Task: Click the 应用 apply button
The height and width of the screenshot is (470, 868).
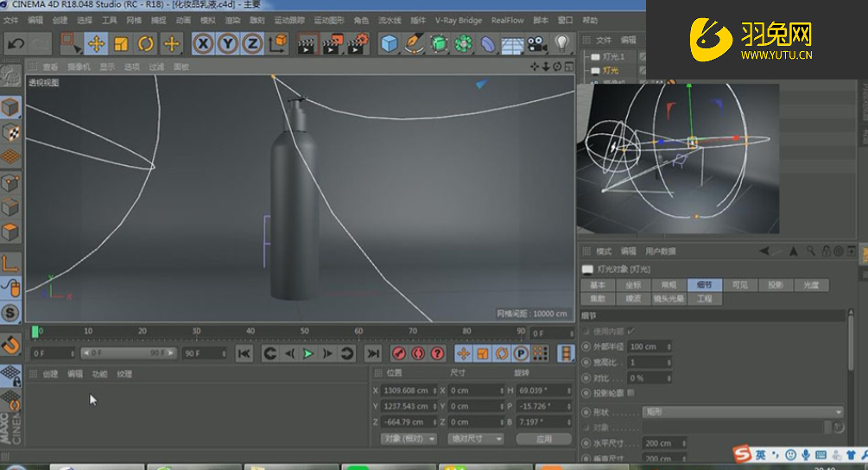Action: pyautogui.click(x=544, y=438)
